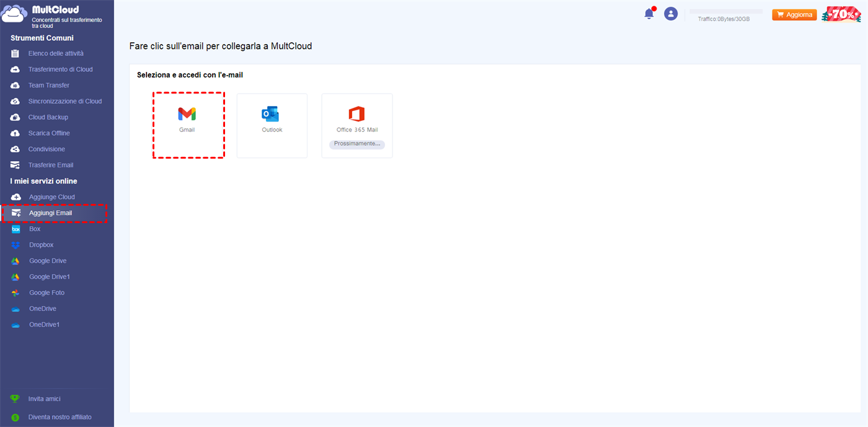Click the Aggiunge Cloud plus icon
The width and height of the screenshot is (868, 427).
[x=16, y=197]
